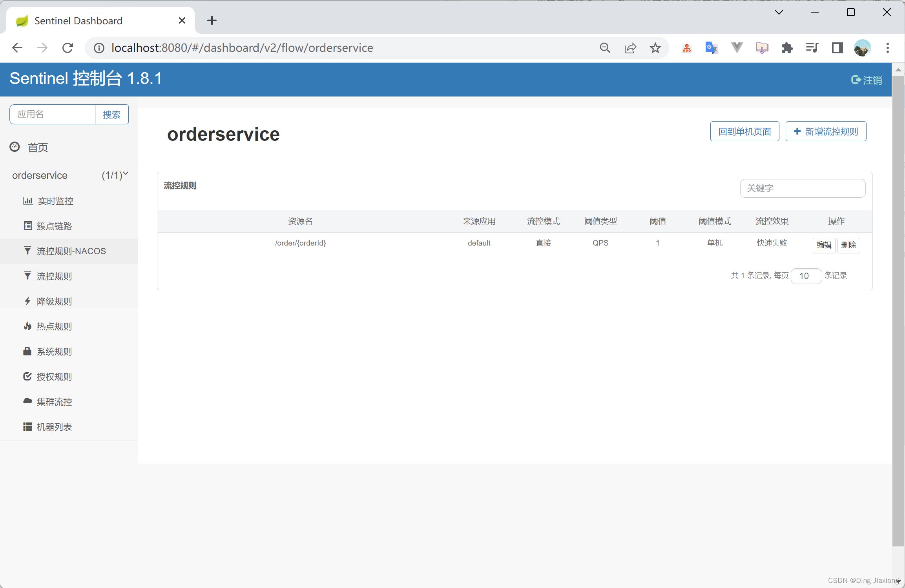
Task: Open 集群流控 in the sidebar
Action: click(69, 402)
